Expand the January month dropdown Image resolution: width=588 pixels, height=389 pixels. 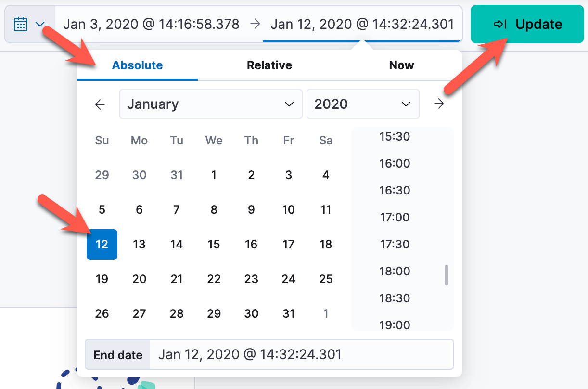click(x=211, y=104)
